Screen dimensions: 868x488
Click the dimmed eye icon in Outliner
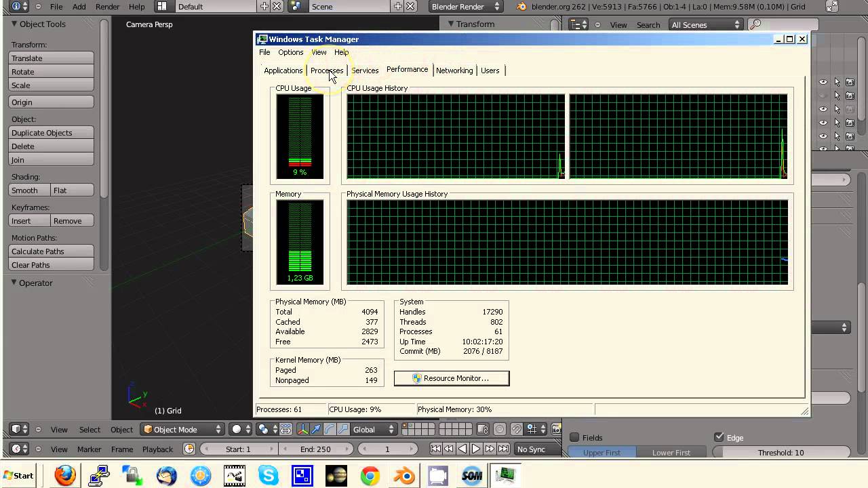823,96
